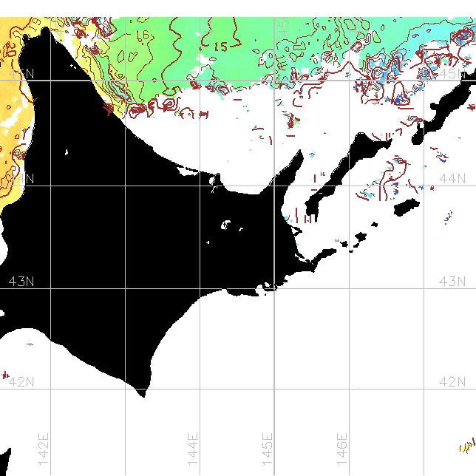Click the 42N label near the small red mark
The image size is (476, 476).
(x=21, y=381)
